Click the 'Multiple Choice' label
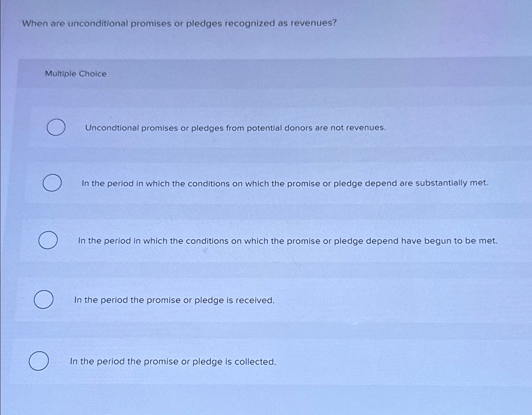The height and width of the screenshot is (415, 532). 75,74
